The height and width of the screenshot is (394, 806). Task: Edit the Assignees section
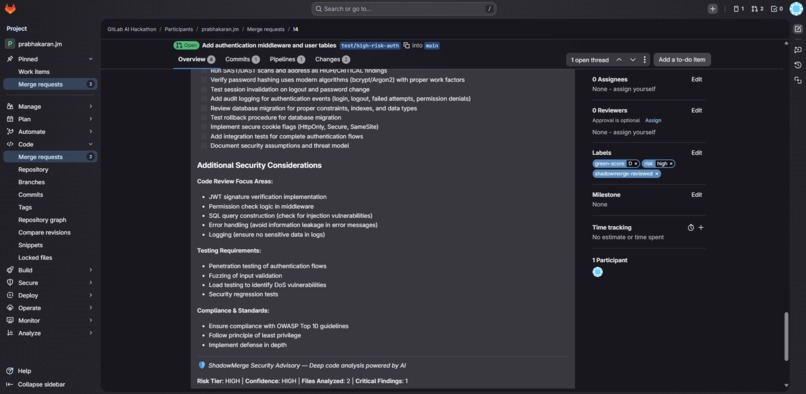tap(697, 79)
